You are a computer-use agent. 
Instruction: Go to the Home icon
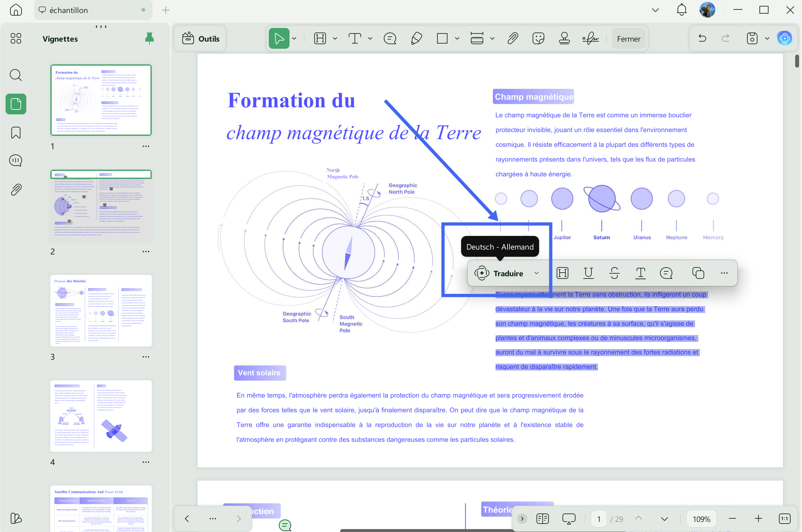(16, 10)
